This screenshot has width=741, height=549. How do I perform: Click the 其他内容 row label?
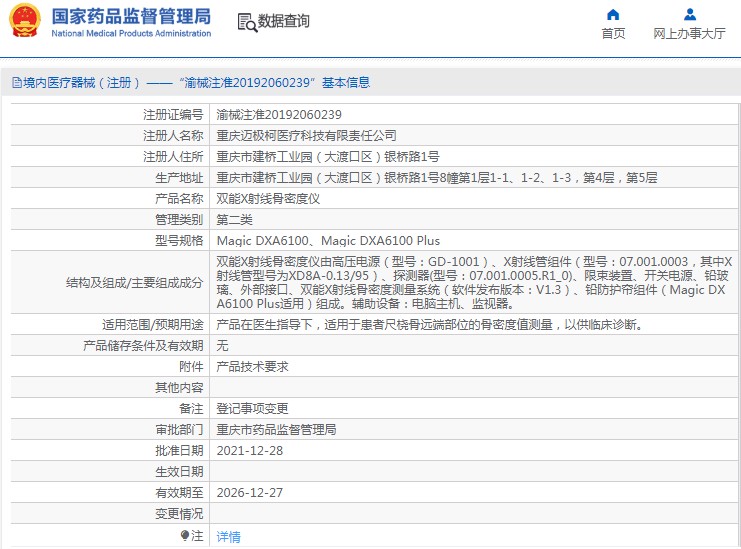(x=179, y=388)
